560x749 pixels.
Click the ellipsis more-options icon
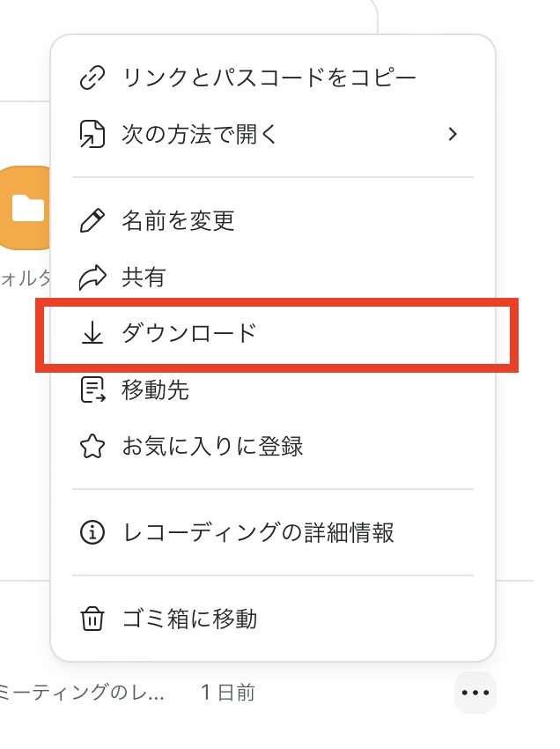(x=475, y=693)
